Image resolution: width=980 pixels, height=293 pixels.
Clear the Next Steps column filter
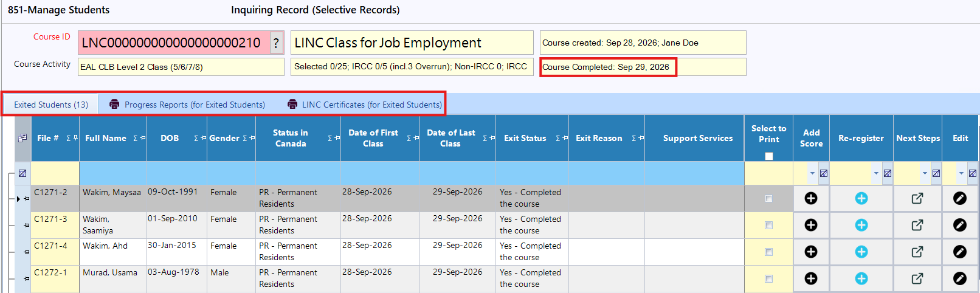(x=936, y=173)
